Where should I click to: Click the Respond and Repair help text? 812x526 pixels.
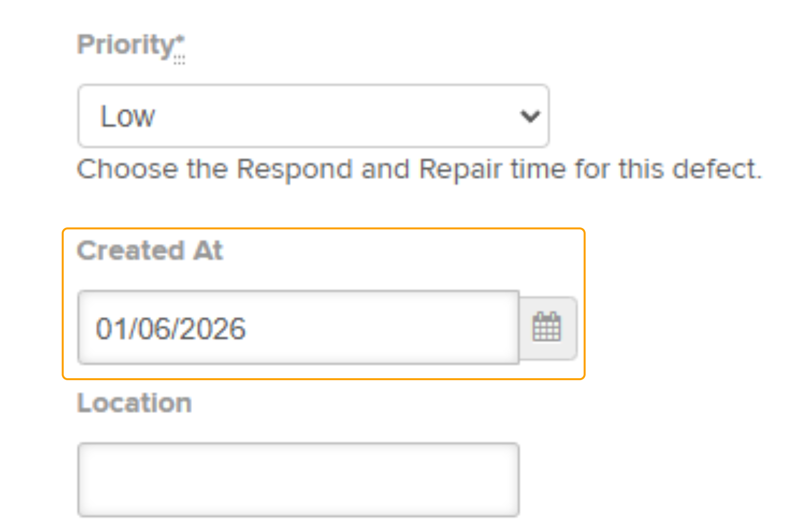click(x=419, y=169)
